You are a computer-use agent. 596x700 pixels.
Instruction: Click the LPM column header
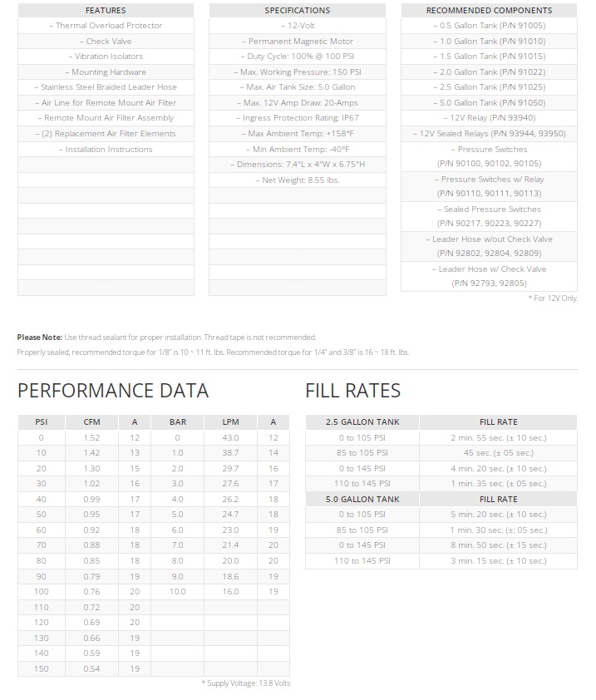tap(230, 422)
